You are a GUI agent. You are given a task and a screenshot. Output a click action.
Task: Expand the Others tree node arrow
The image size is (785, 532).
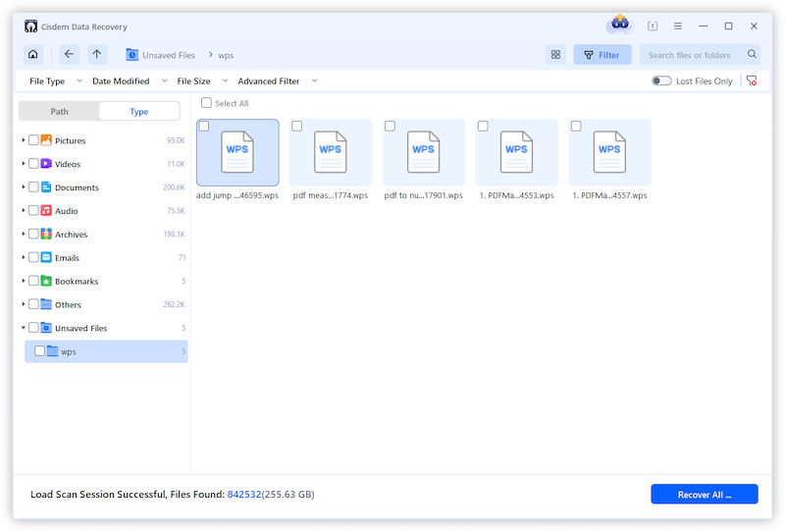pos(23,304)
